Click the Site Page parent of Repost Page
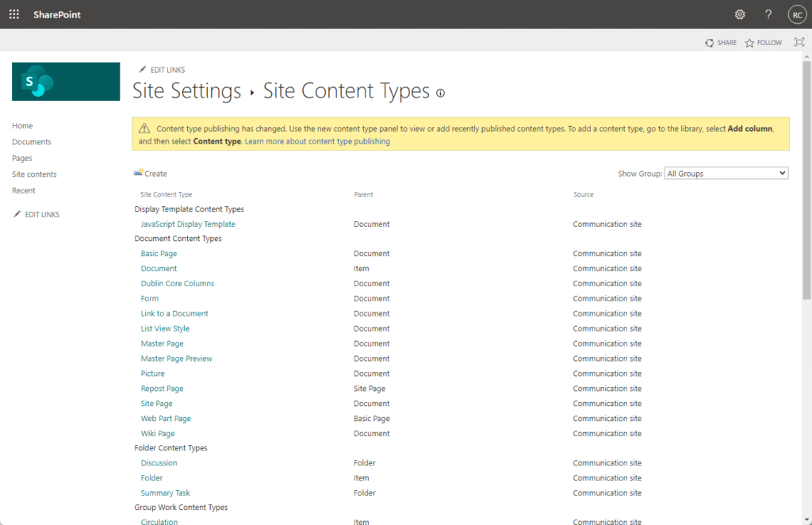The height and width of the screenshot is (525, 812). coord(370,389)
